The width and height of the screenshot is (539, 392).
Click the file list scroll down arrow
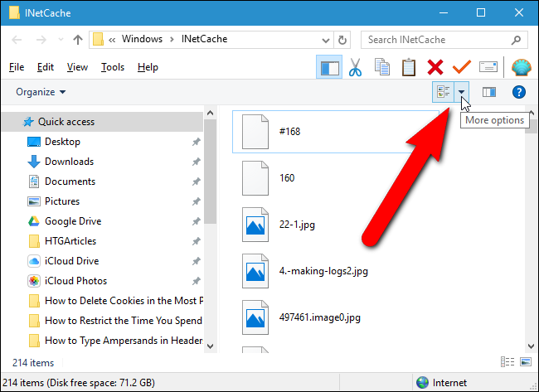pyautogui.click(x=531, y=346)
